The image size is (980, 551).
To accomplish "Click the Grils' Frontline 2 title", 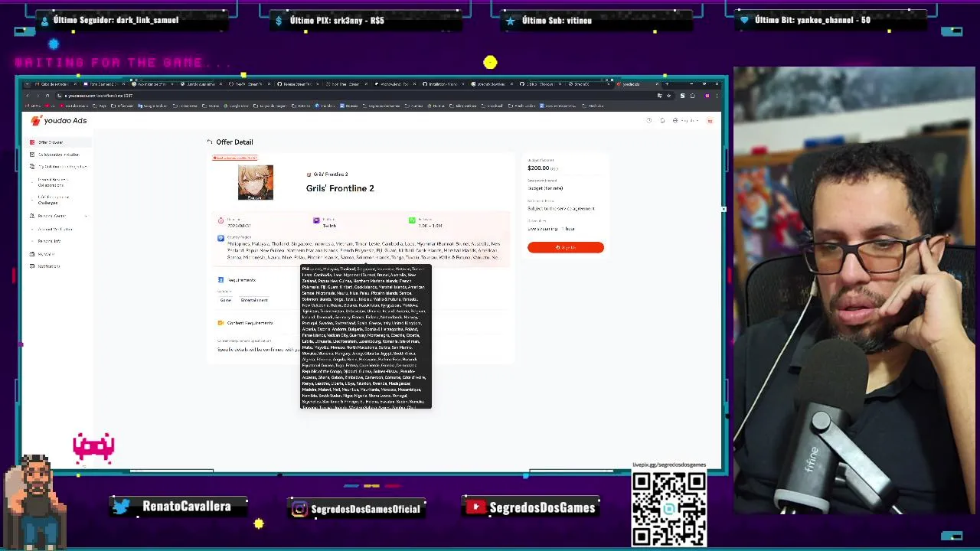I will [340, 188].
